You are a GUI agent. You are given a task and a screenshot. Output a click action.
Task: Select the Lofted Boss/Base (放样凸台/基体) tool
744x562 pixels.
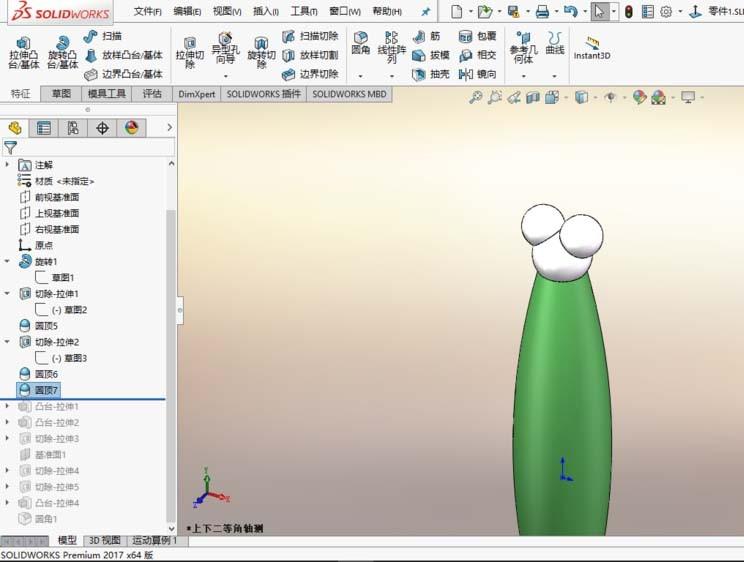click(x=124, y=55)
